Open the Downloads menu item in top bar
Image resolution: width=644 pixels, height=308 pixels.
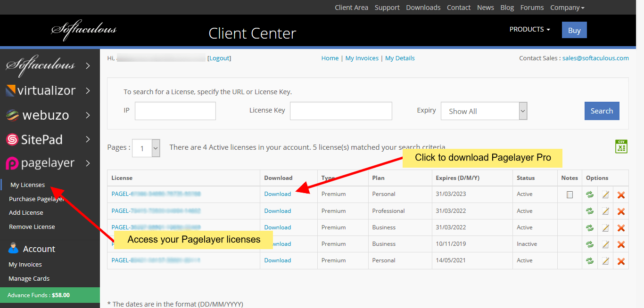423,8
